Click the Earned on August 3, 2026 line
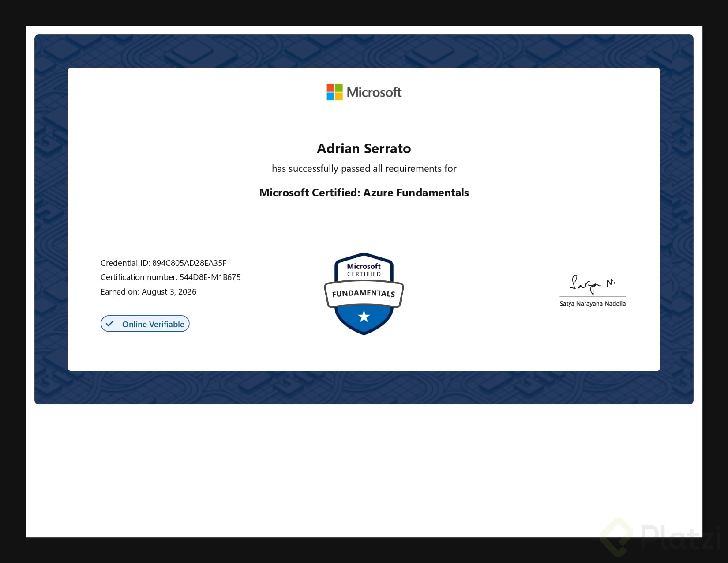The width and height of the screenshot is (728, 563). pos(148,291)
